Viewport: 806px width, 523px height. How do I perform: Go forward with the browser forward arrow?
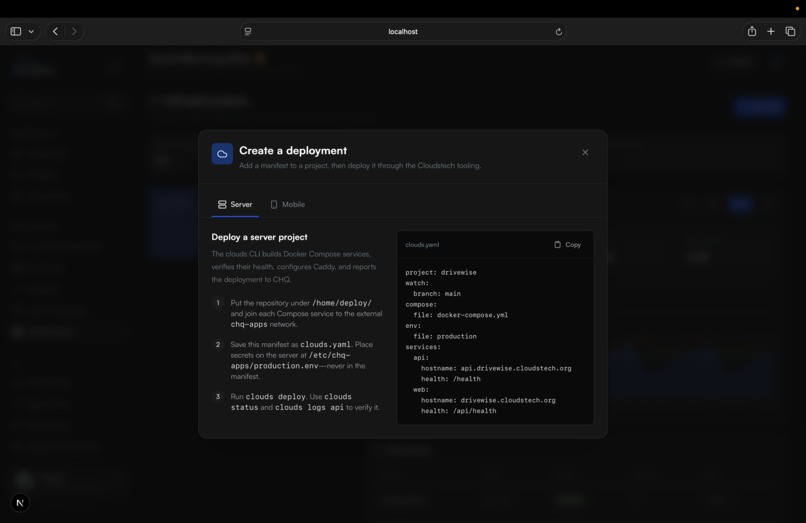[74, 31]
